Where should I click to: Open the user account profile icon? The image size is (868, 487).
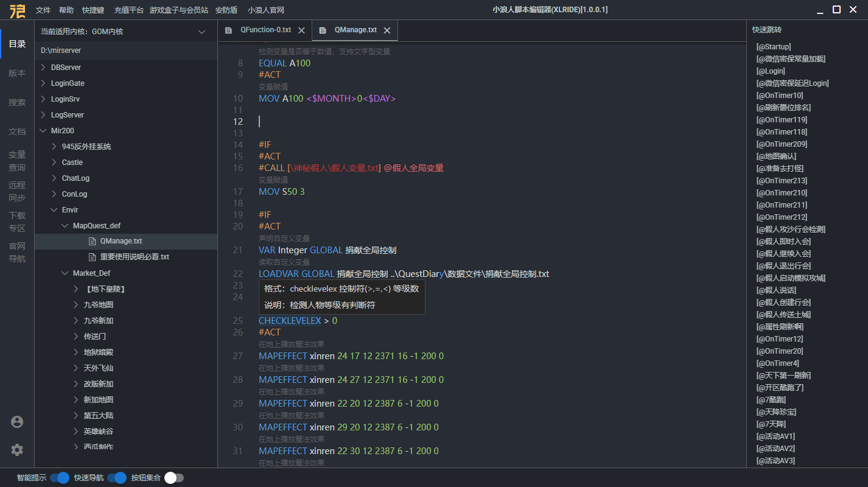pos(17,422)
